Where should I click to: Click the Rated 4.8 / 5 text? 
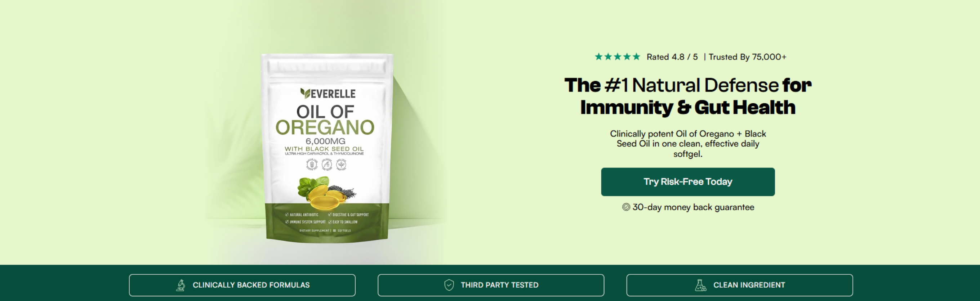point(672,57)
